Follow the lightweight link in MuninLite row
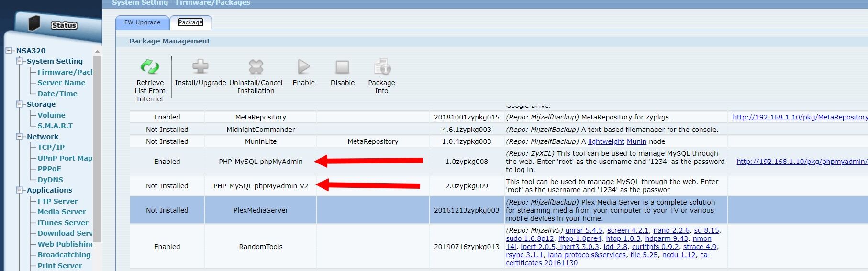The image size is (868, 271). [x=606, y=141]
